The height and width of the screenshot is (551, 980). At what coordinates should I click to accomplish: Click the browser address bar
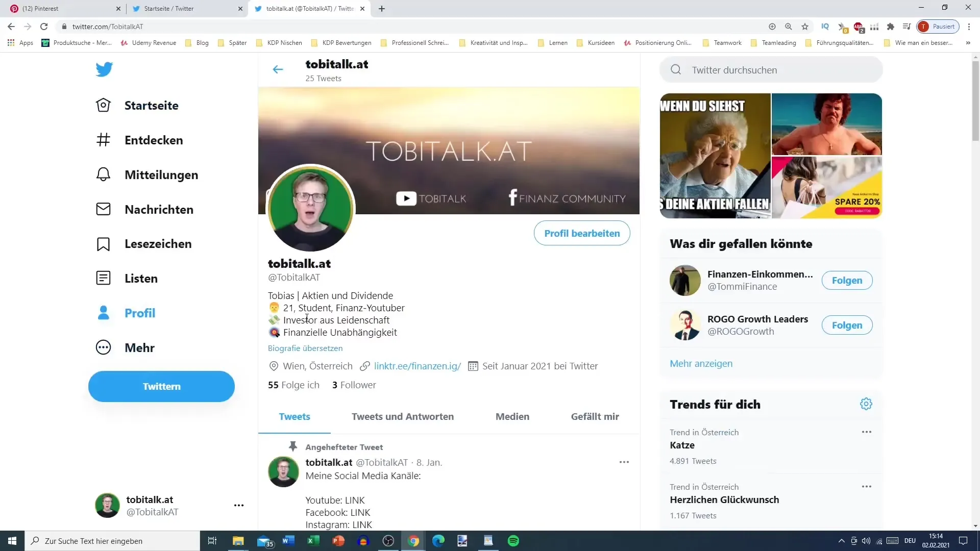click(408, 27)
